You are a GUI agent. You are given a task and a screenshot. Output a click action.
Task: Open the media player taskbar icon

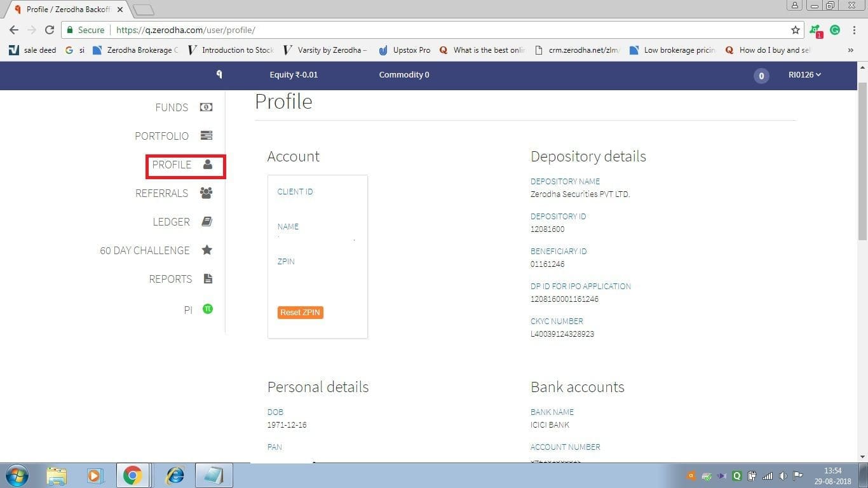coord(94,475)
